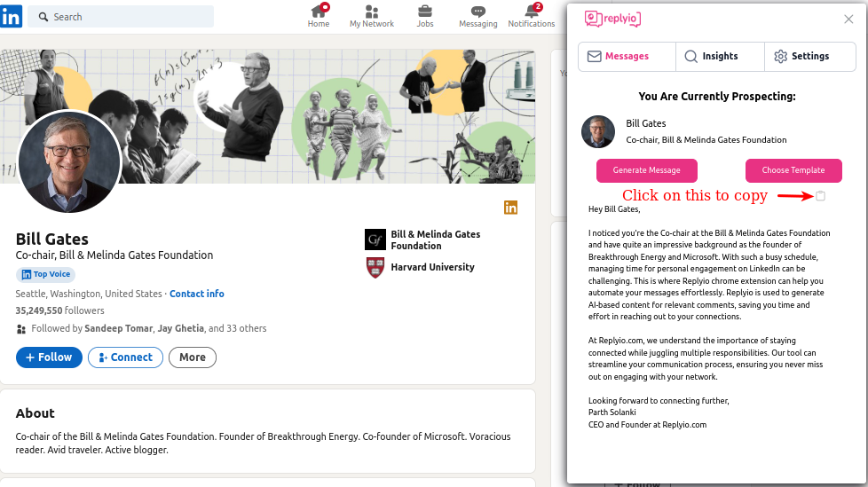Screen dimensions: 868x487
Task: Follow Bill Gates
Action: point(49,357)
